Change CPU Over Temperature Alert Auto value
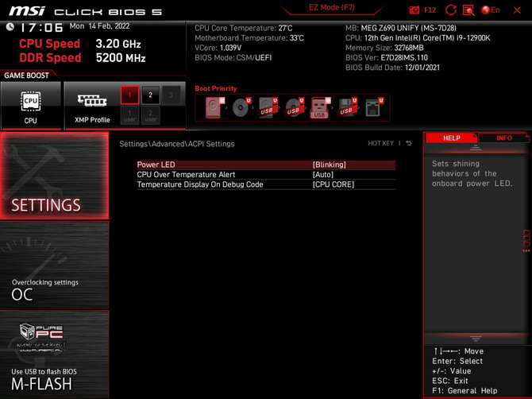 (x=323, y=174)
